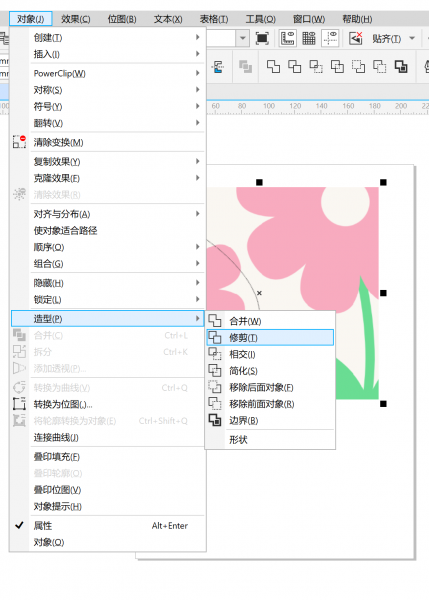Select 叠印位图(V) menu entry
Viewport: 429px width, 600px height.
pyautogui.click(x=108, y=490)
